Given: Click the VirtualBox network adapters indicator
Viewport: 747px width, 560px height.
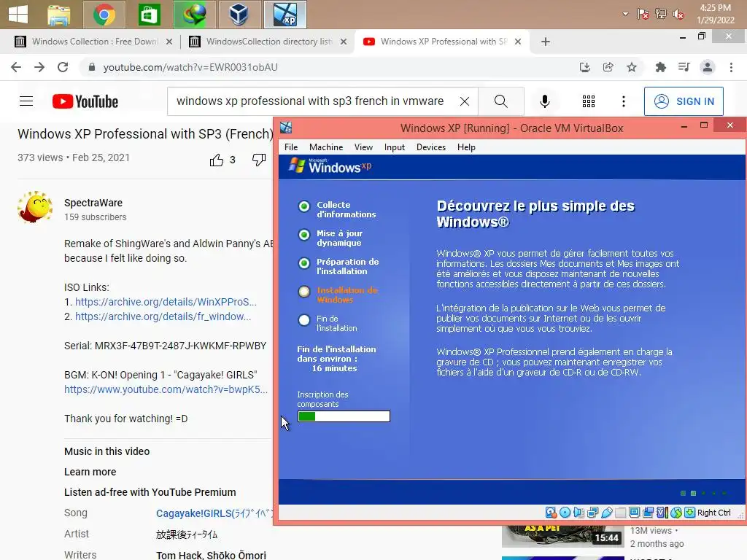Looking at the screenshot, I should [x=592, y=513].
